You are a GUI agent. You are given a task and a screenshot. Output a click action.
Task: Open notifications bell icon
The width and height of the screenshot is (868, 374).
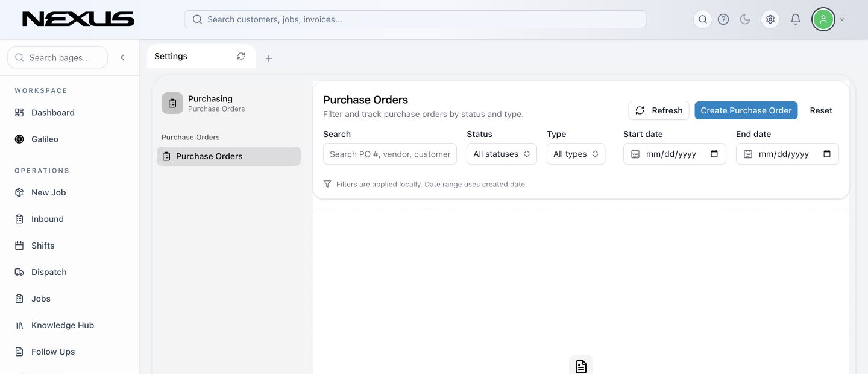[x=796, y=19]
